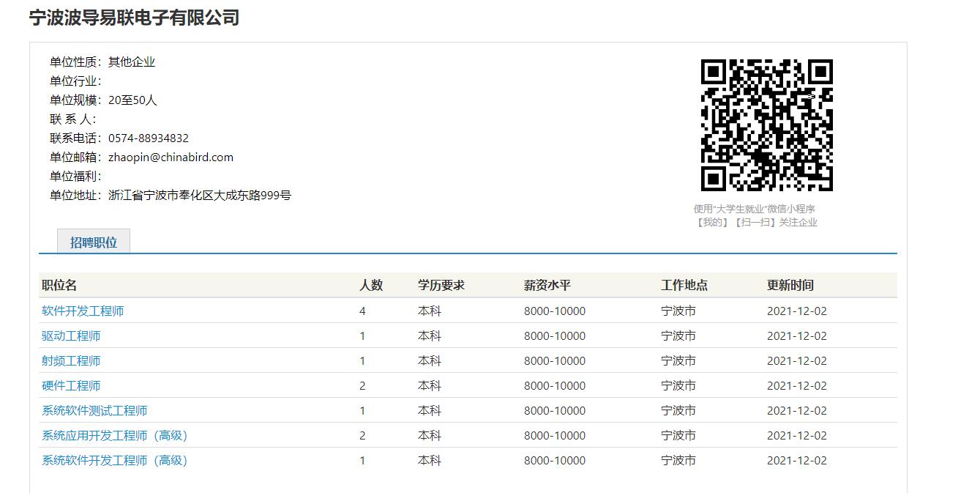Open the 驱动工程师 job posting
The height and width of the screenshot is (493, 980).
(71, 336)
